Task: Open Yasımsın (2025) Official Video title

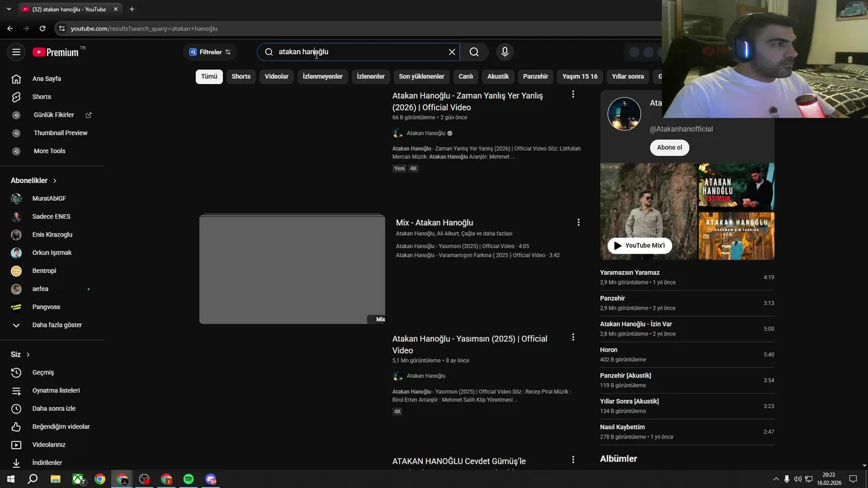Action: point(470,344)
